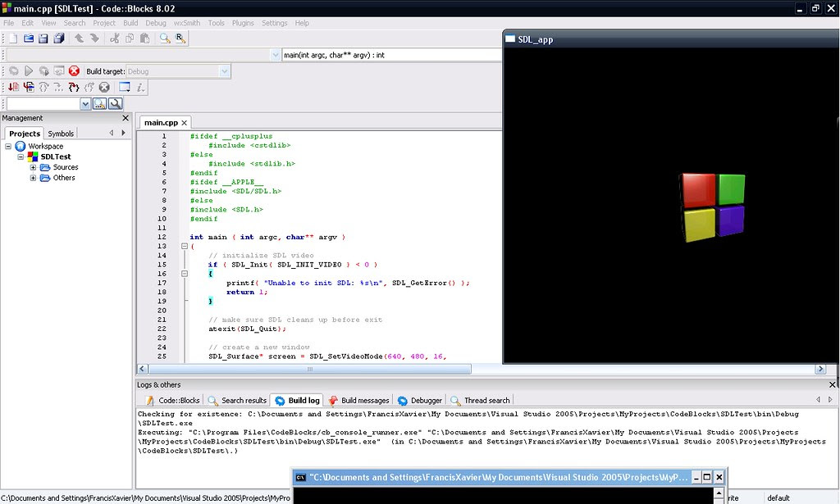Select the Code::Blocks log tab
Viewport: 840px width, 504px height.
[173, 400]
